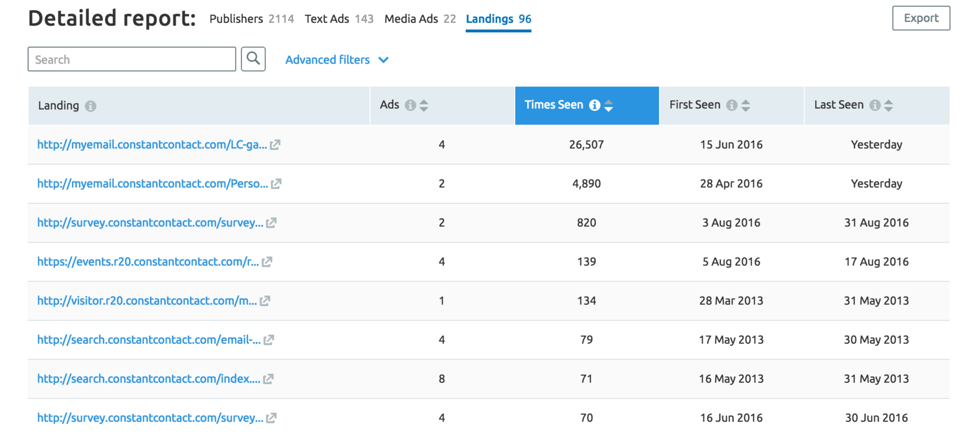Click the 17 Aug 2016 last seen date
Viewport: 980px width, 437px height.
[x=876, y=262]
